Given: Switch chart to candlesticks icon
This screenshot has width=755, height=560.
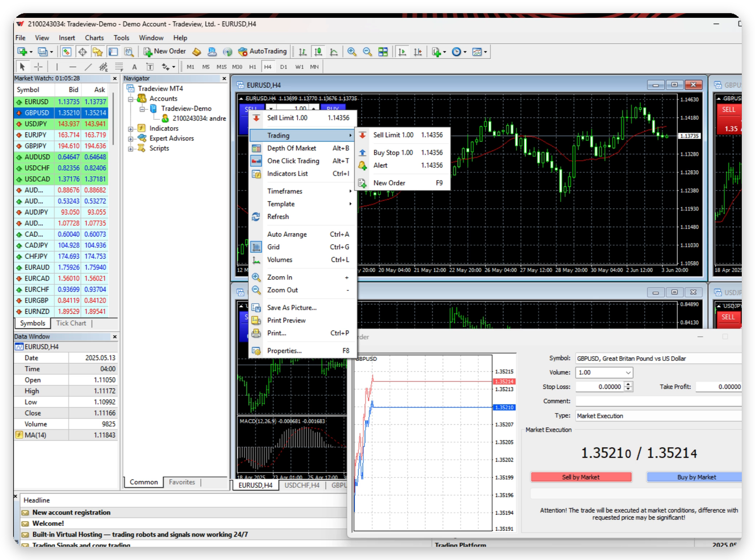Looking at the screenshot, I should click(318, 51).
